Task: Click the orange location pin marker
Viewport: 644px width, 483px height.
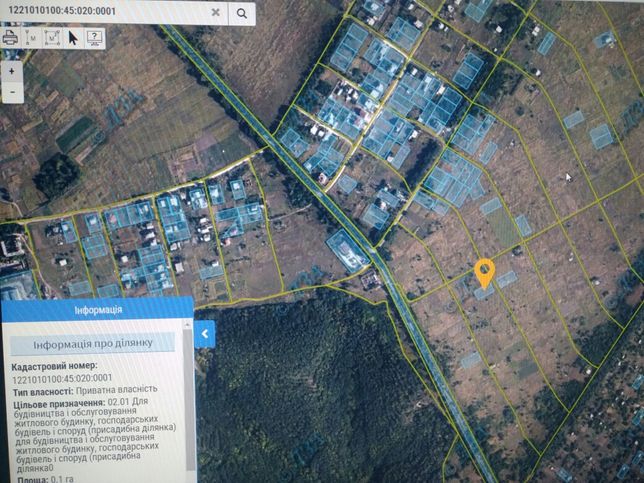Action: 485,273
